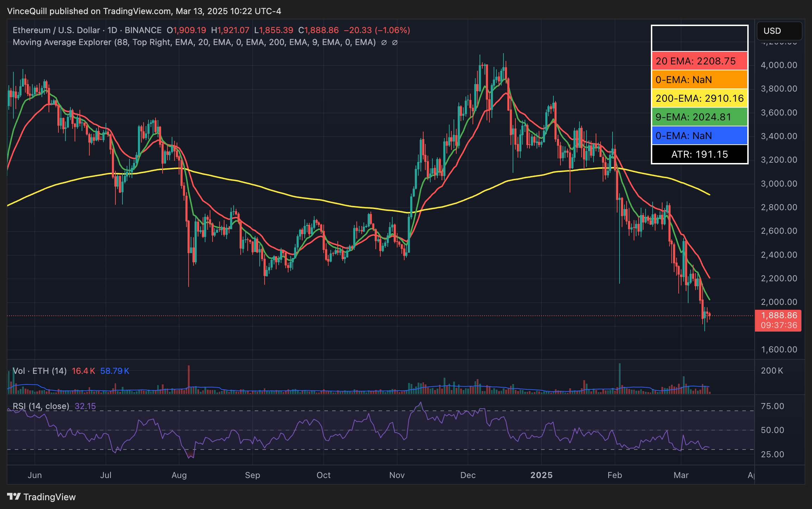Select the RSI (14, close) indicator label
The height and width of the screenshot is (509, 812).
(x=40, y=406)
